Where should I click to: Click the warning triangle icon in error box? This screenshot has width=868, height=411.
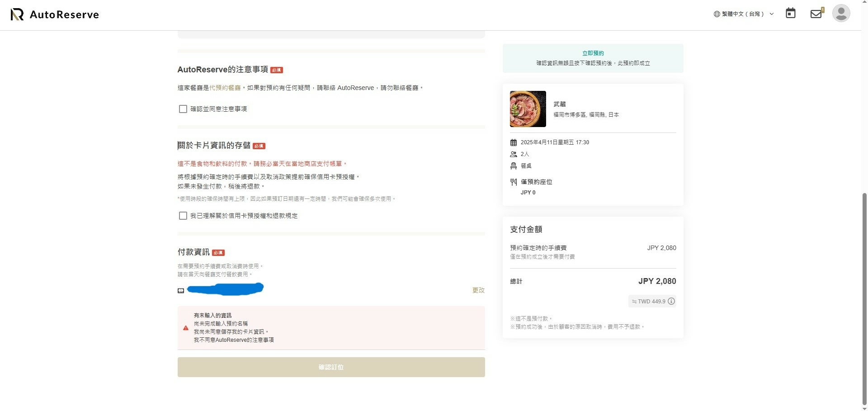[x=186, y=328]
